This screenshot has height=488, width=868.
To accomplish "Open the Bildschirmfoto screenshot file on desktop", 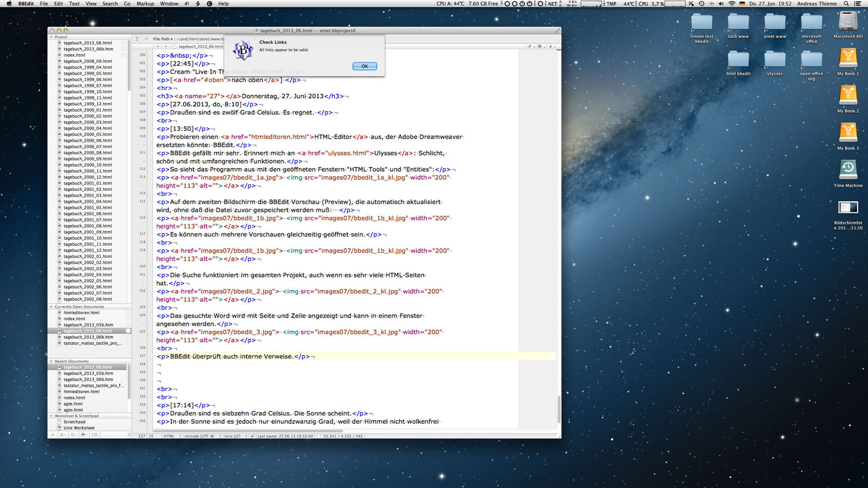I will pos(848,208).
